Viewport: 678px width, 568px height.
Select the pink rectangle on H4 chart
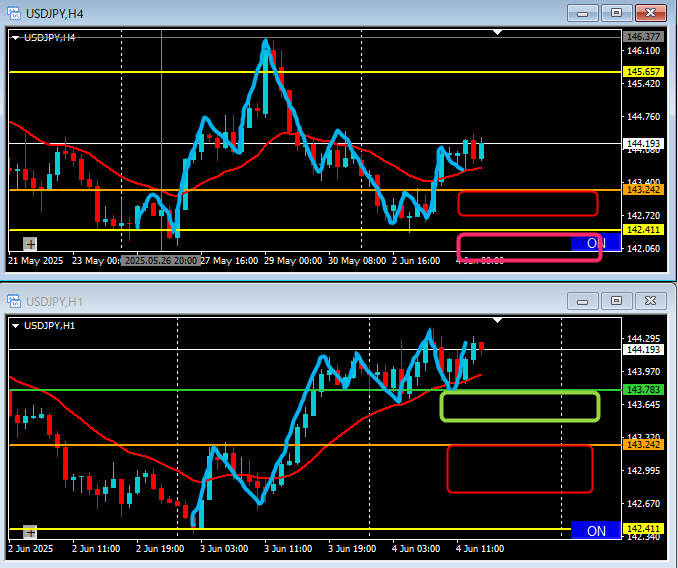[529, 247]
